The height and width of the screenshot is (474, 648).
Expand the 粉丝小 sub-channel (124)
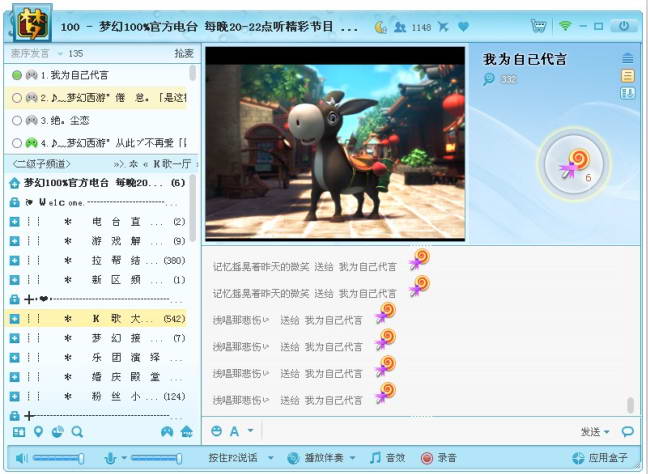[x=14, y=396]
